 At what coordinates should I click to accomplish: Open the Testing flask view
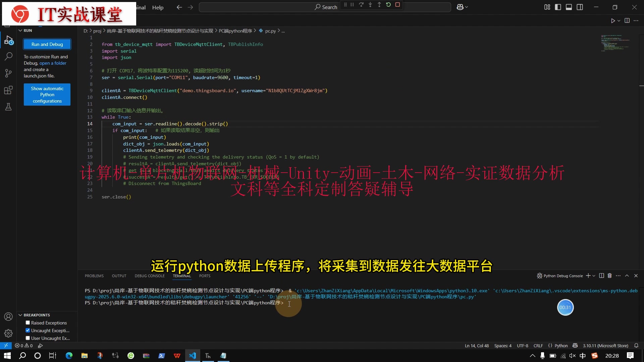pyautogui.click(x=8, y=107)
